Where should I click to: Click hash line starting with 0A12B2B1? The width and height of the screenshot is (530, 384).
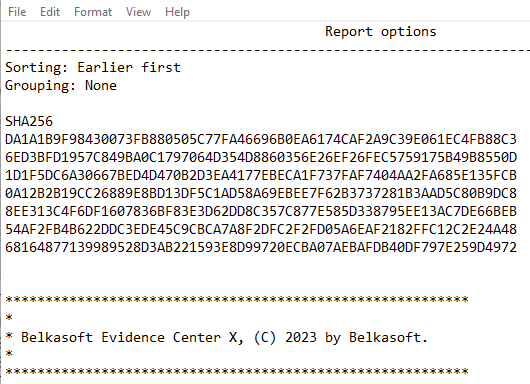261,193
